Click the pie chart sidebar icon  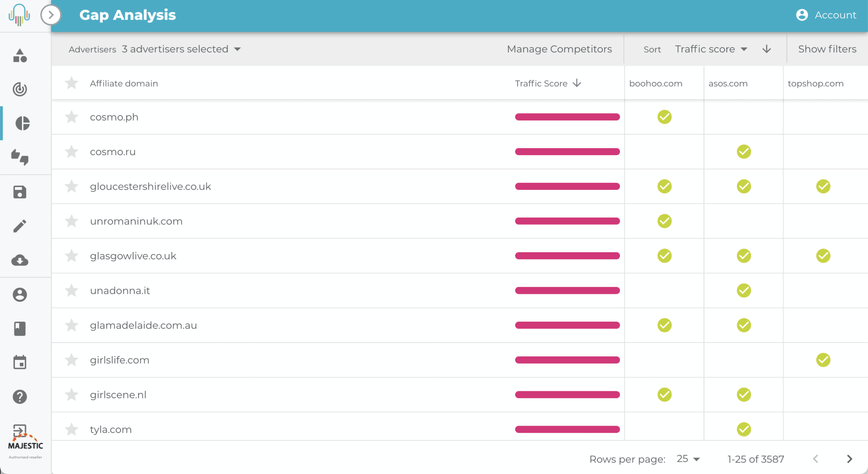[22, 123]
